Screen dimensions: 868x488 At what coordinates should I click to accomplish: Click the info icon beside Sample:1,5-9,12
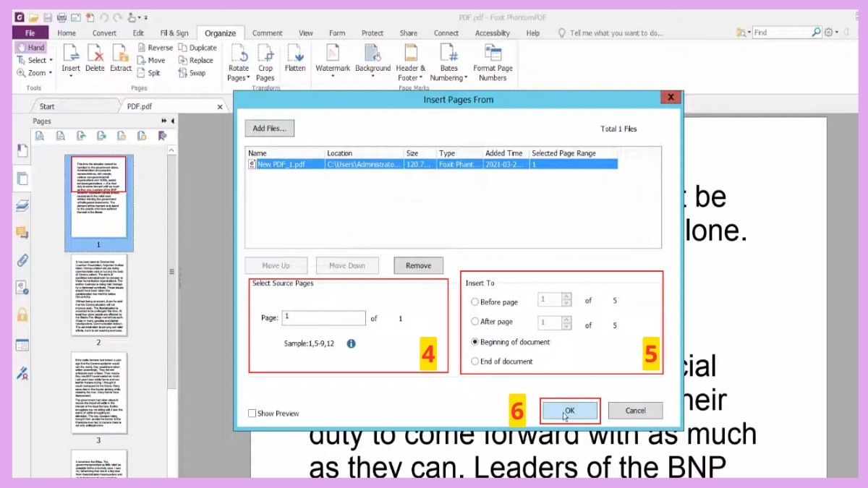[x=351, y=343]
